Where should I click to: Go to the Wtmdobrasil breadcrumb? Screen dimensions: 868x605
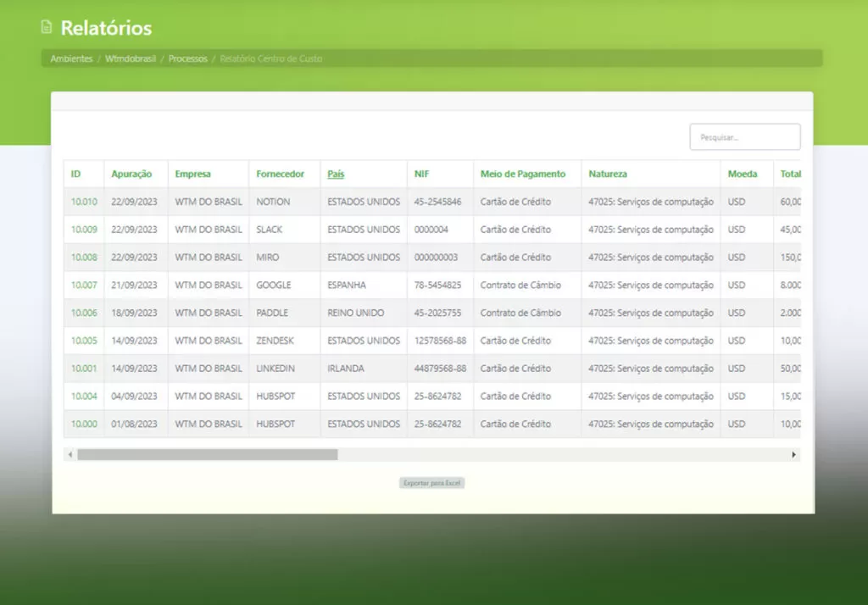[x=131, y=58]
